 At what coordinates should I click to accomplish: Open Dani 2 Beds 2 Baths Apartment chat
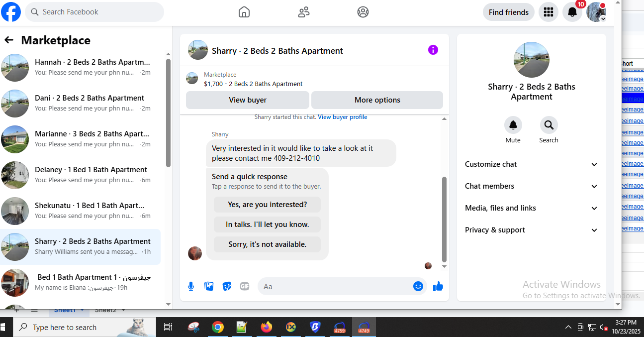coord(80,104)
